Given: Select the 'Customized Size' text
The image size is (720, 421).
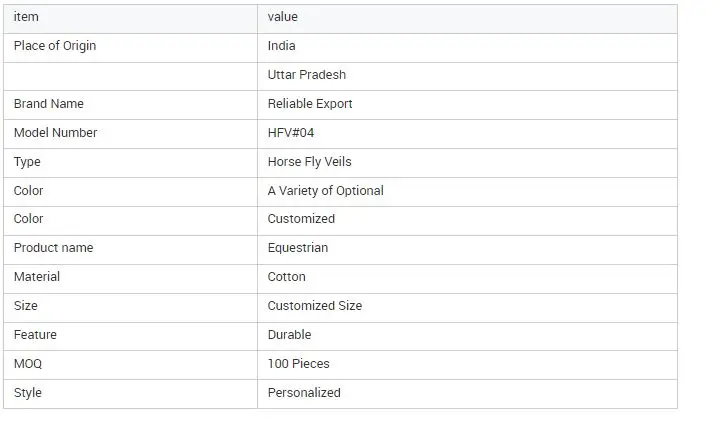Looking at the screenshot, I should [315, 306].
